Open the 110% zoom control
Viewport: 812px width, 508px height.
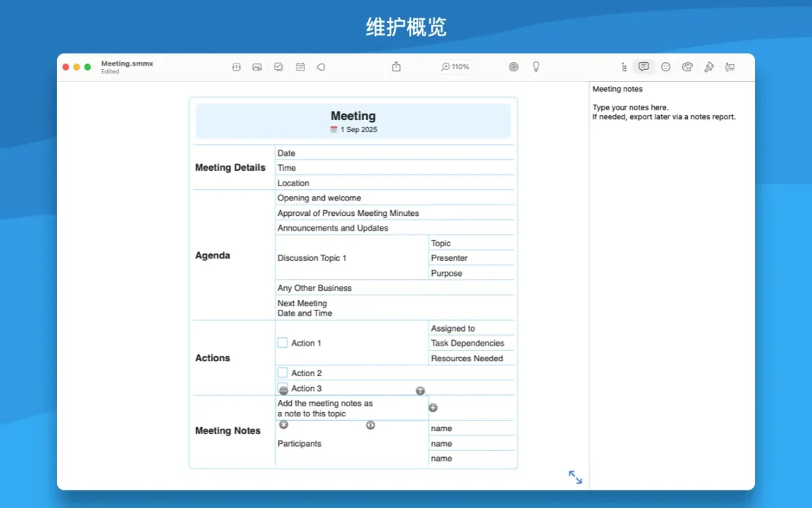[455, 67]
